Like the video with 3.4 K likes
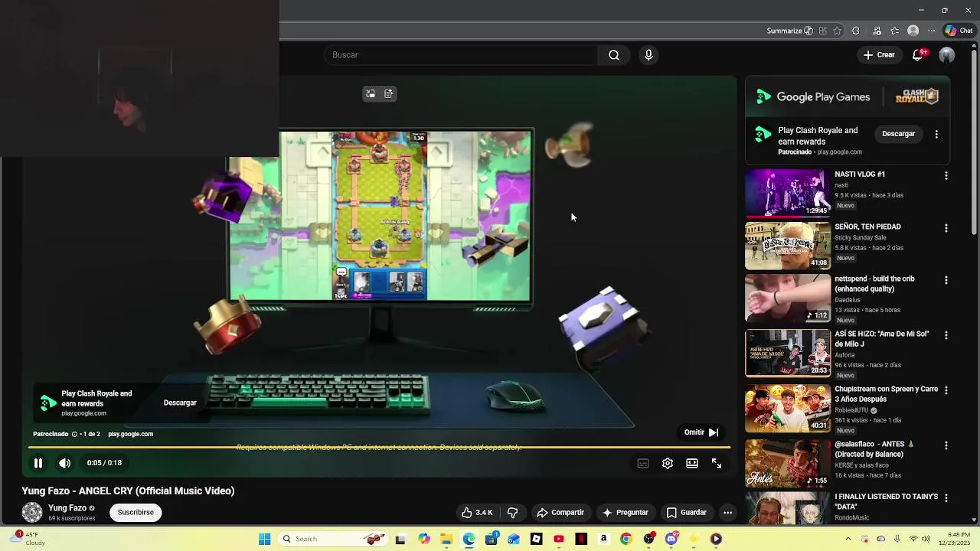Image resolution: width=980 pixels, height=551 pixels. 476,513
